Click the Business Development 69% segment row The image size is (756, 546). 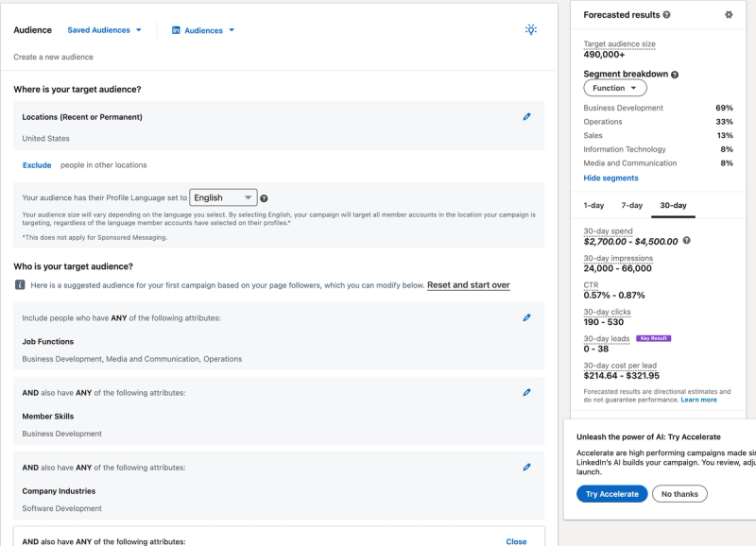point(658,108)
